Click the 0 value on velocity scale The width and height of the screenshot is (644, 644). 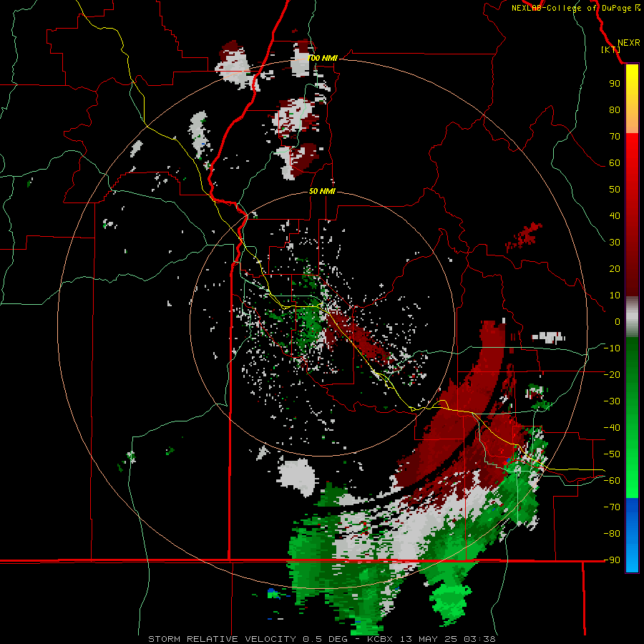pyautogui.click(x=618, y=321)
